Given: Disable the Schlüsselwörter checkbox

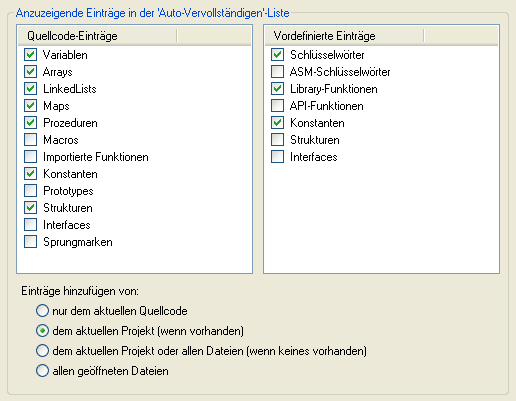Looking at the screenshot, I should click(x=277, y=55).
